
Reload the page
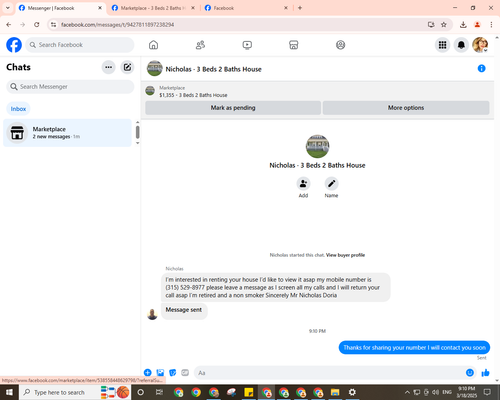tap(37, 24)
